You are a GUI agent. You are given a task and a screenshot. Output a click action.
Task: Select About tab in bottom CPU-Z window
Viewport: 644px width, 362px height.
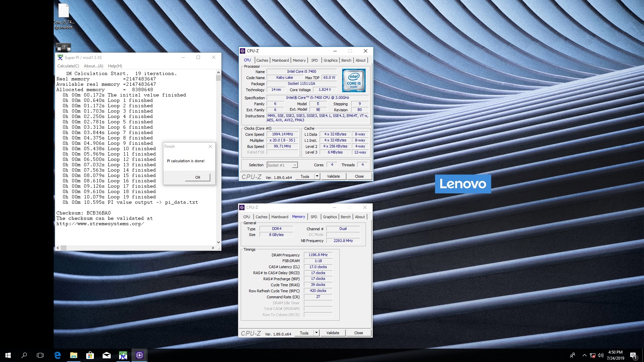point(360,217)
